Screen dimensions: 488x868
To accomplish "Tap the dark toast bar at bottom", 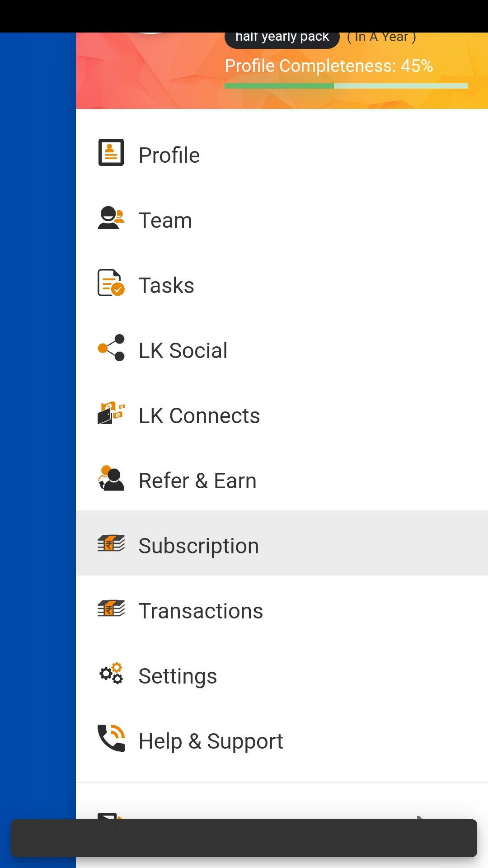I will coord(244,838).
